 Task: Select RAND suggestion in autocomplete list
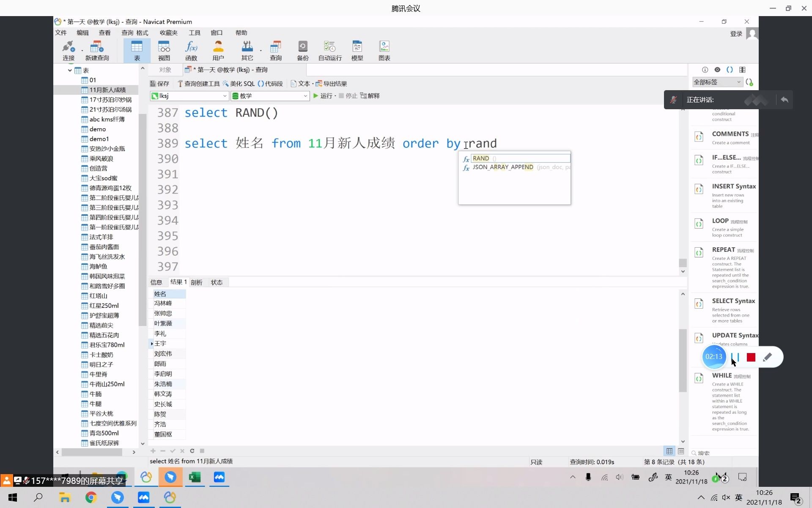click(x=481, y=158)
